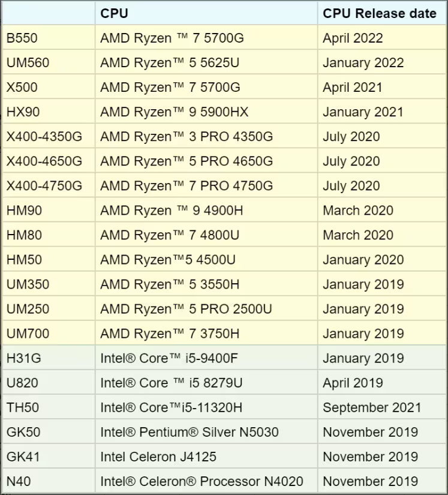Click the Intel Core i5-9400F cell
This screenshot has width=448, height=495.
pyautogui.click(x=169, y=358)
